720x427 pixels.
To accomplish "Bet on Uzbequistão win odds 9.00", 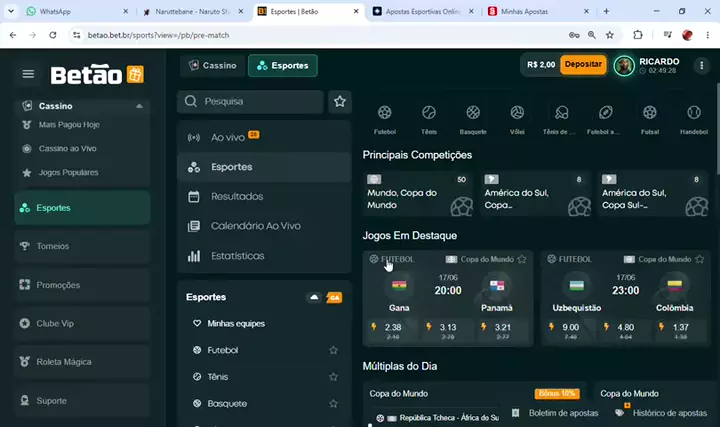I will pos(569,331).
